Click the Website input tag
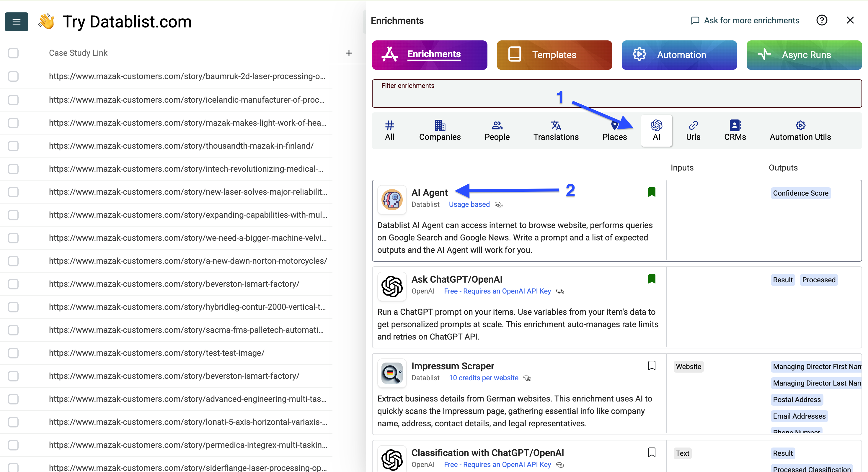868x472 pixels. [x=688, y=367]
